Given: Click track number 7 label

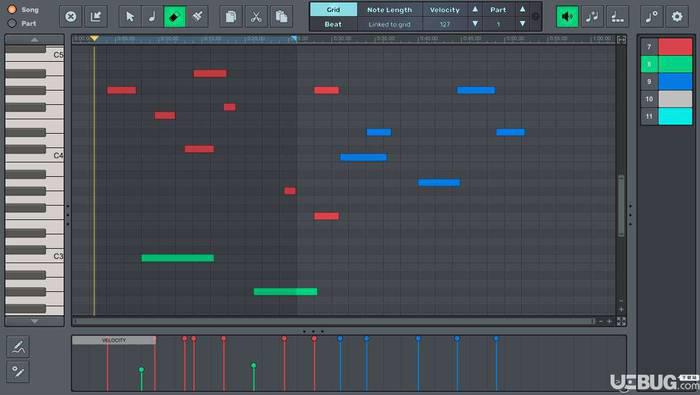Looking at the screenshot, I should coord(649,46).
